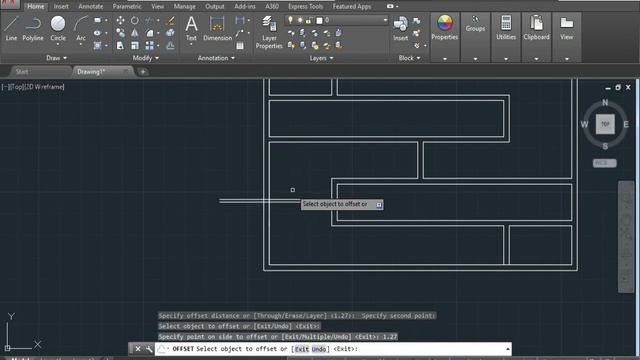Open Layer Properties manager
This screenshot has height=360, width=640.
[269, 32]
